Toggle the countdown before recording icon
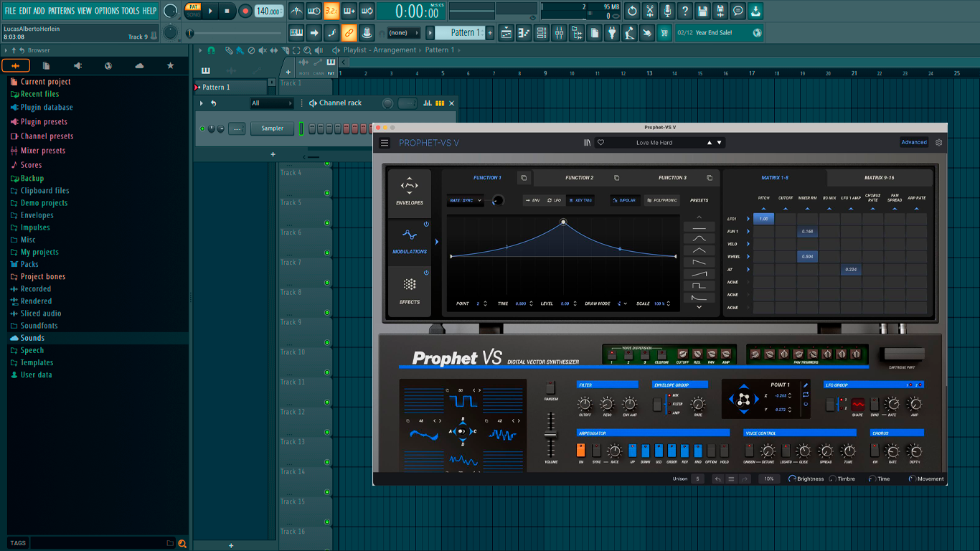 click(331, 11)
